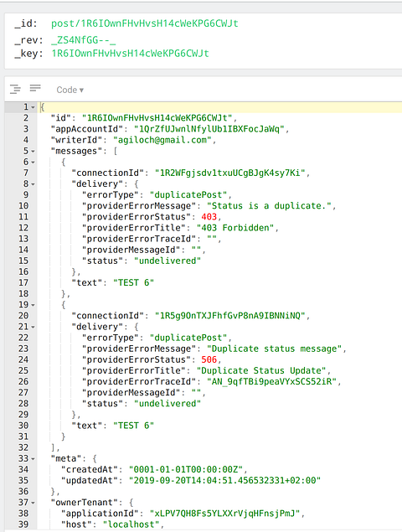Collapse the second delivery block at line 21
402x532 pixels.
pos(33,327)
